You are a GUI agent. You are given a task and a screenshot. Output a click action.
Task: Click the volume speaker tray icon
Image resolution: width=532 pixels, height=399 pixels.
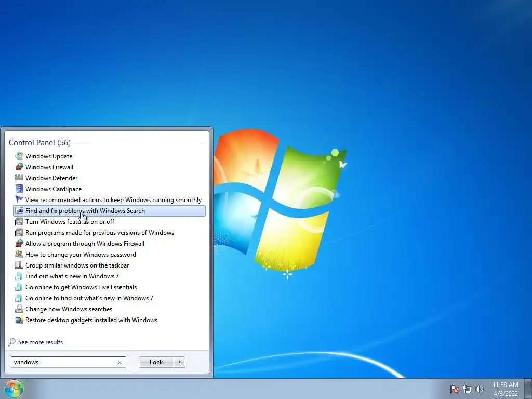480,389
